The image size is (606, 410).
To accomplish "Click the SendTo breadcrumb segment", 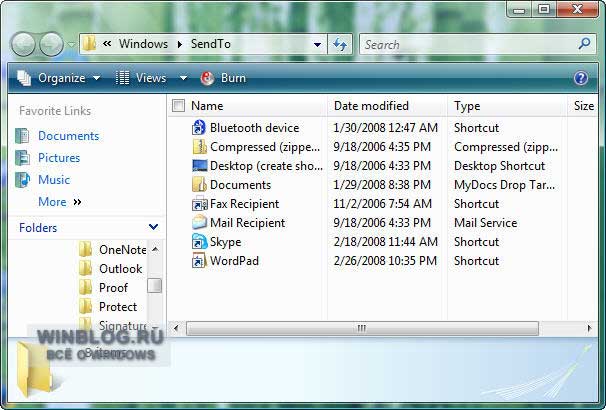I will click(x=211, y=44).
